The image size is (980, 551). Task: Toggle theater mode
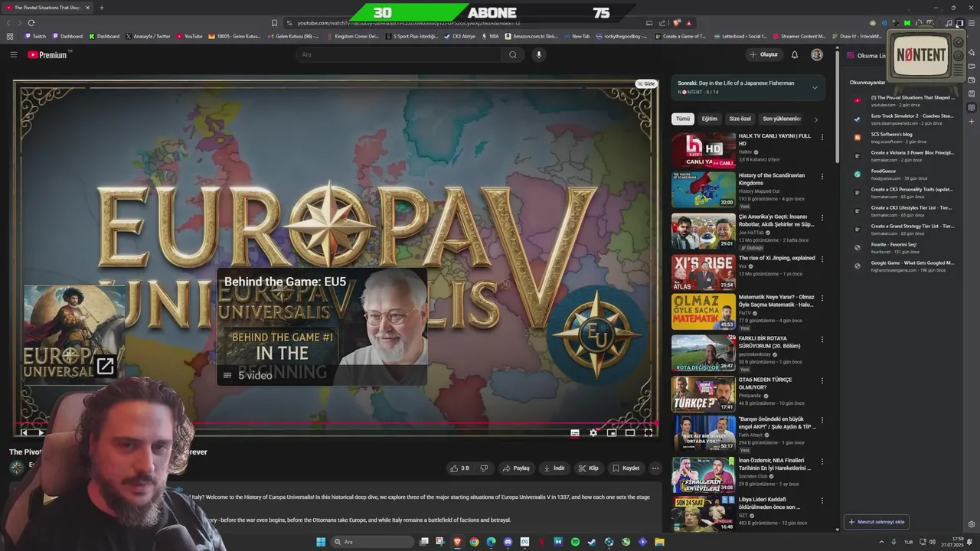630,433
